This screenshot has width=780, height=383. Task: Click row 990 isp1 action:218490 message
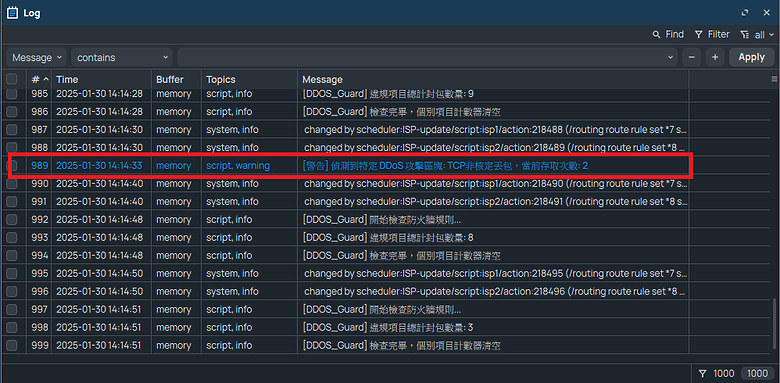click(496, 184)
